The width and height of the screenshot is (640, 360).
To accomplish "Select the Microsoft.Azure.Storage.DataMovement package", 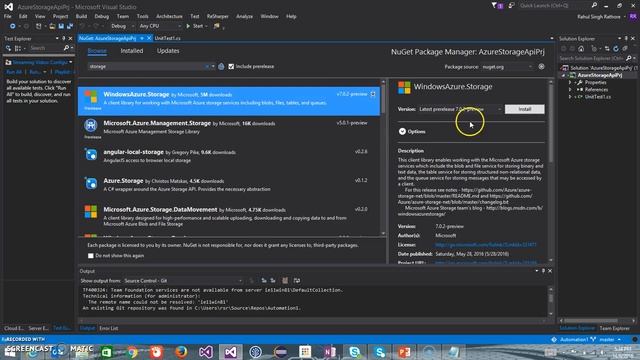I will [229, 216].
